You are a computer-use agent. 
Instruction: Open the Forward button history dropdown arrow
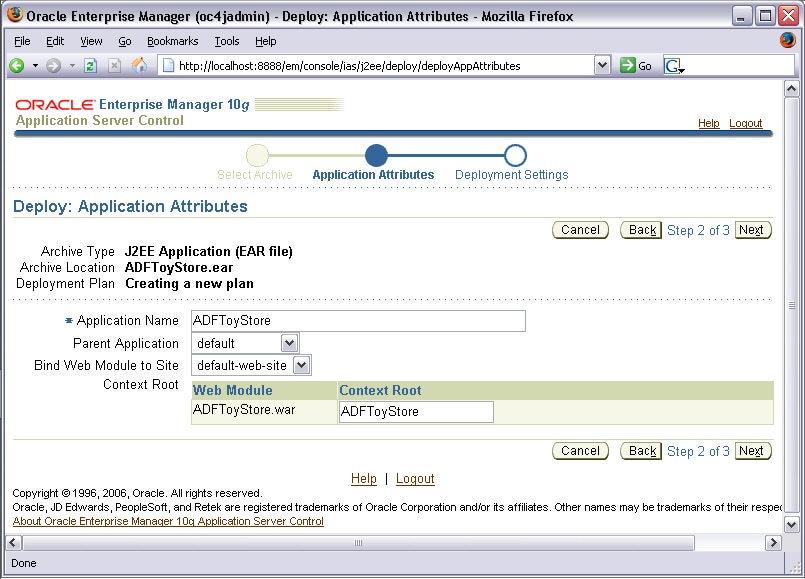tap(72, 66)
